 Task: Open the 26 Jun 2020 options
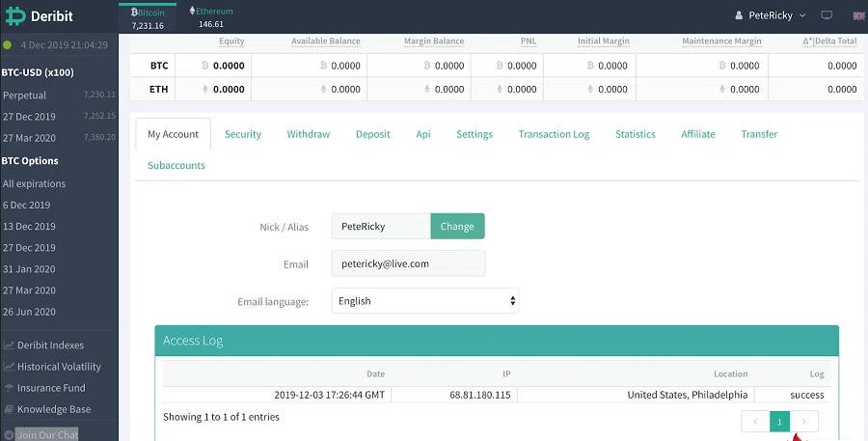(x=29, y=312)
